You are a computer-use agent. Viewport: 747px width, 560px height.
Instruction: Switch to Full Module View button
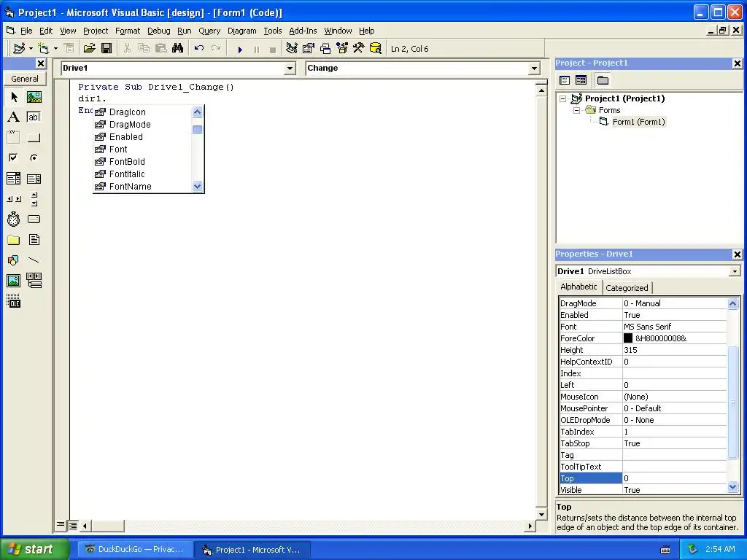click(72, 526)
